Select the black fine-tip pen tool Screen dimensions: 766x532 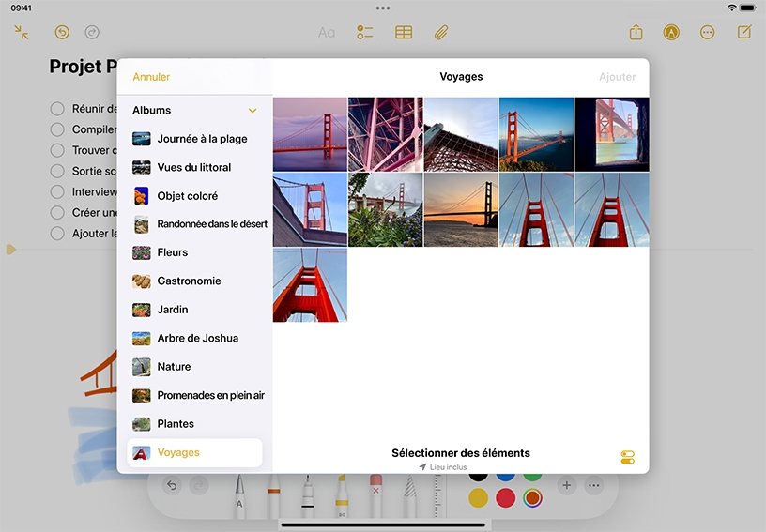pyautogui.click(x=307, y=495)
